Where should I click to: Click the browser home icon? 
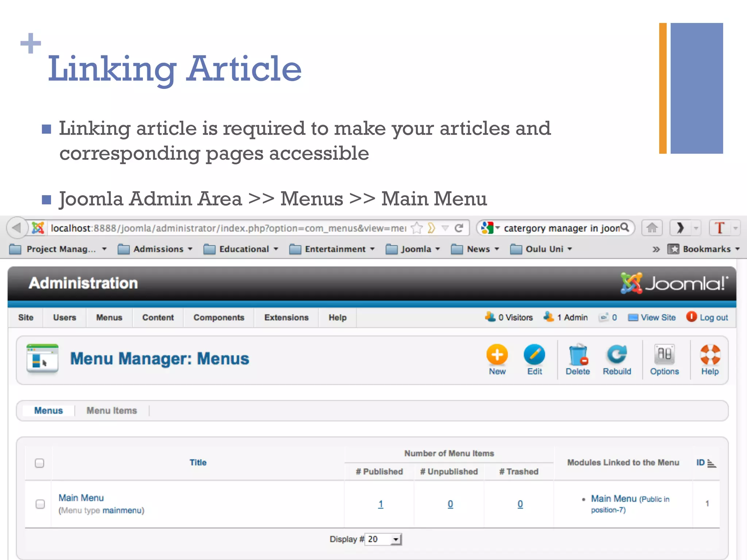[x=652, y=228]
